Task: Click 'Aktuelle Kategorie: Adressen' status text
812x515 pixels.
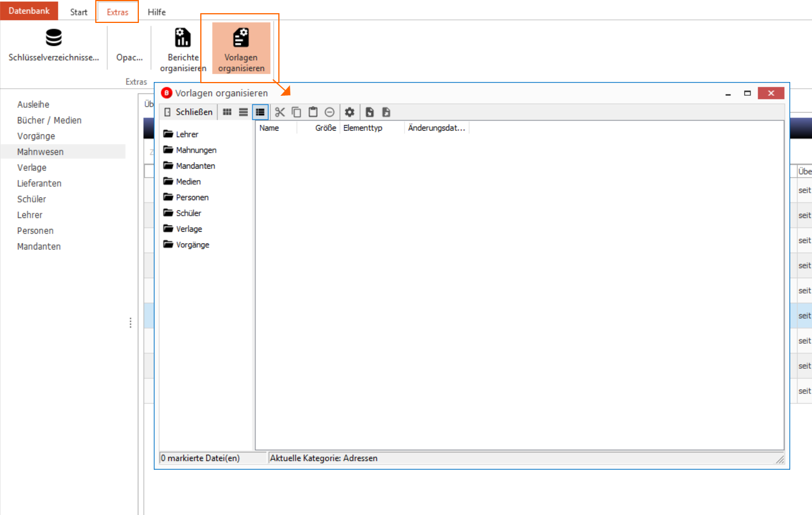Action: point(324,458)
